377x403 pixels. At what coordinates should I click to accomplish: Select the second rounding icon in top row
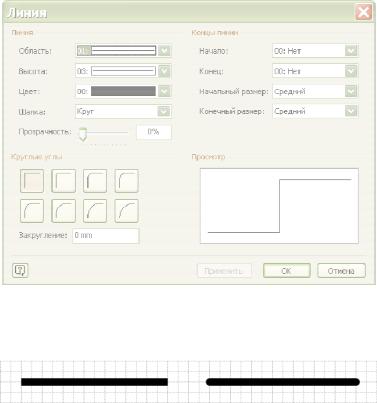click(63, 181)
